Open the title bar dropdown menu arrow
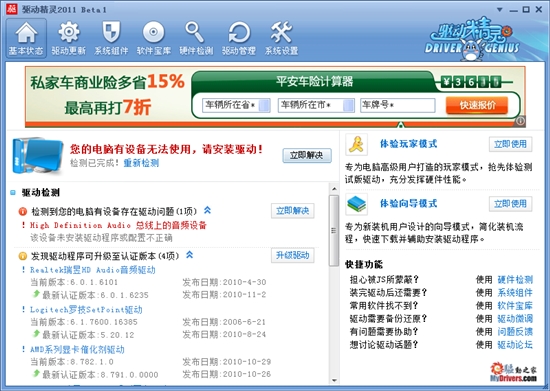Viewport: 550px width, 391px height. pos(500,10)
